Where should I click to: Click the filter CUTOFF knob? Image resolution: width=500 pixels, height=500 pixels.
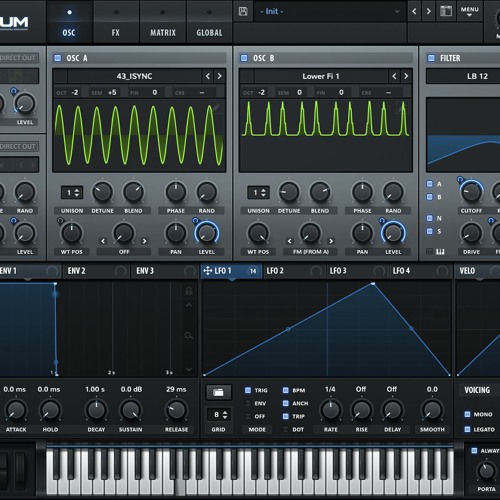(x=471, y=192)
